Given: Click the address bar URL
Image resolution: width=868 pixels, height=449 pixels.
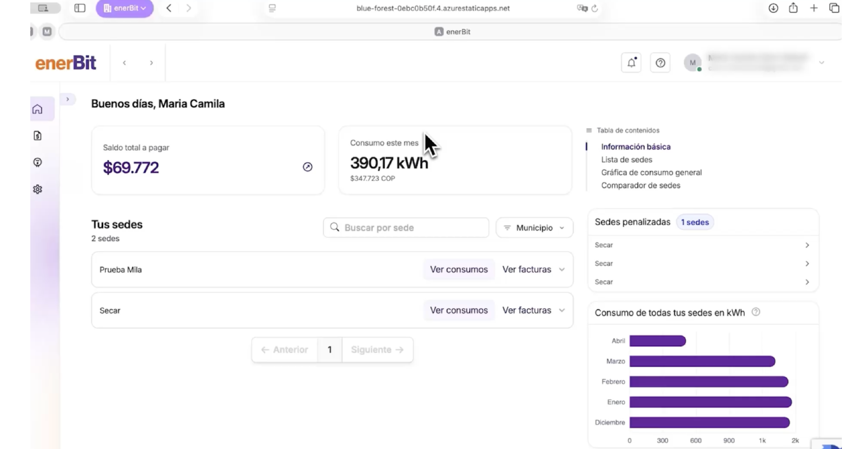Looking at the screenshot, I should pos(433,8).
